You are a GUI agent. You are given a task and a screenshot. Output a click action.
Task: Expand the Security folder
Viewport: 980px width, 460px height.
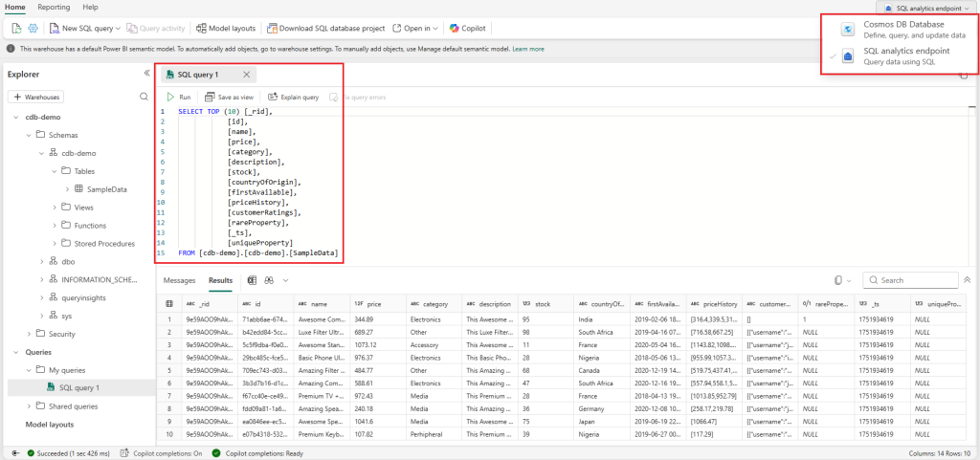[29, 334]
